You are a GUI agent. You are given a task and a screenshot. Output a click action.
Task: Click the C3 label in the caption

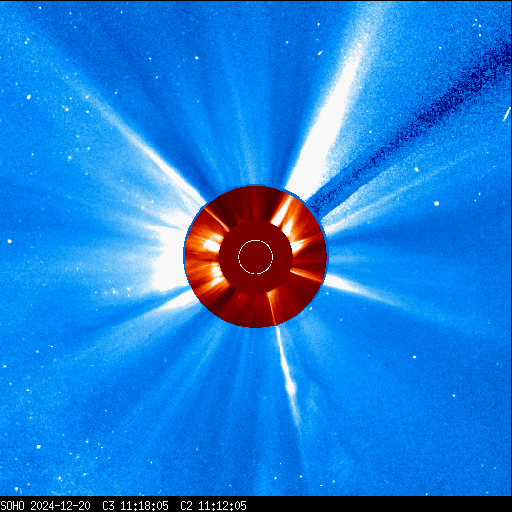pyautogui.click(x=108, y=506)
